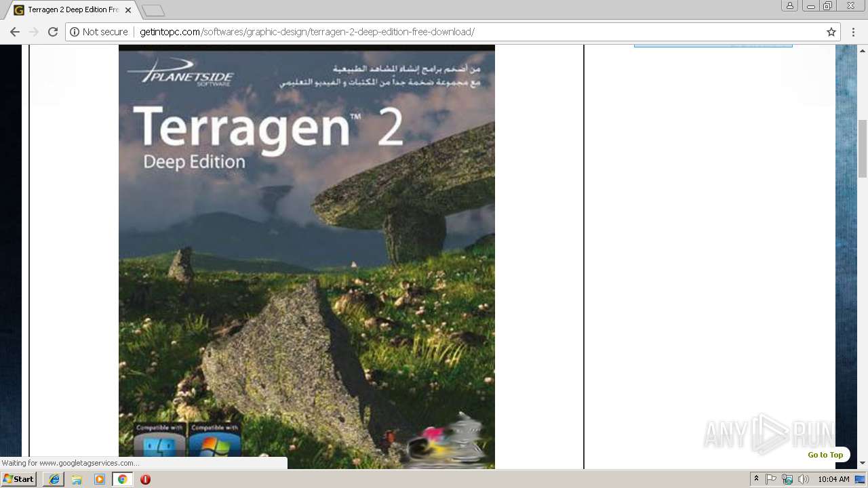The height and width of the screenshot is (488, 868).
Task: Reload the getintopc page
Action: (x=53, y=32)
